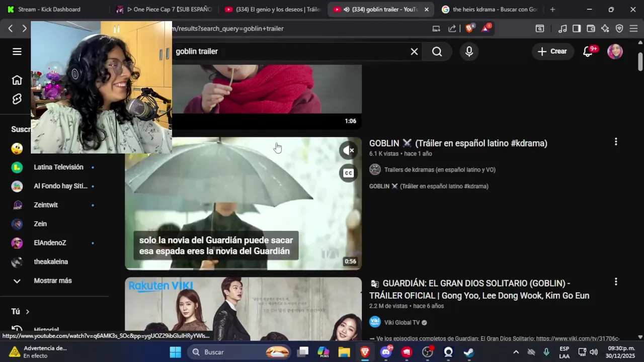
Task: Clear the search box with the X
Action: pos(414,51)
